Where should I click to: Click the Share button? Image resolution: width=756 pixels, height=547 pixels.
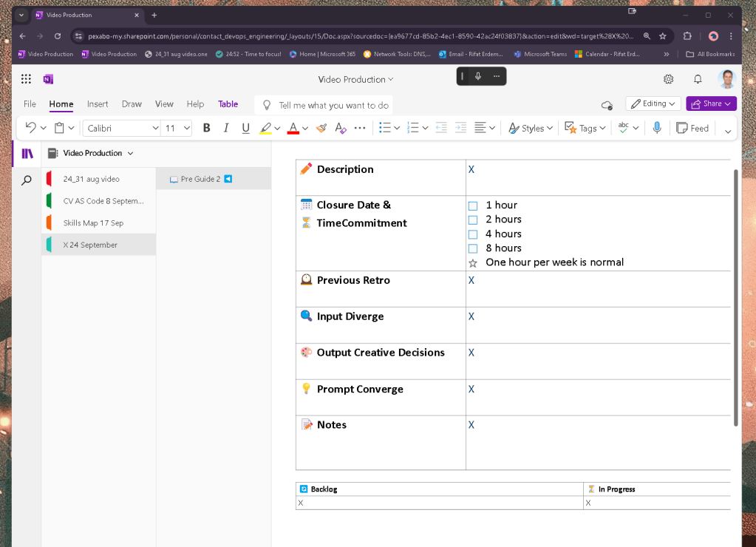tap(711, 103)
